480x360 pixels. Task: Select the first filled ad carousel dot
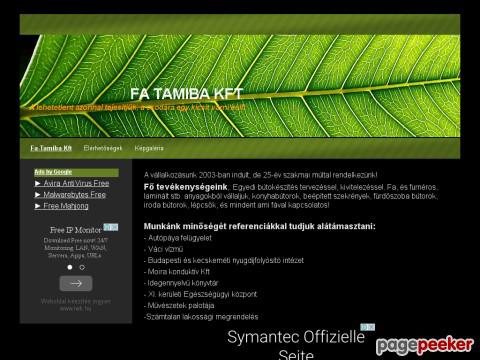pos(70,267)
